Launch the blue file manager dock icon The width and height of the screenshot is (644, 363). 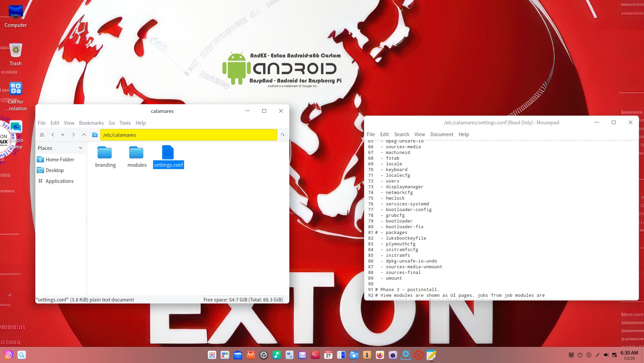238,355
